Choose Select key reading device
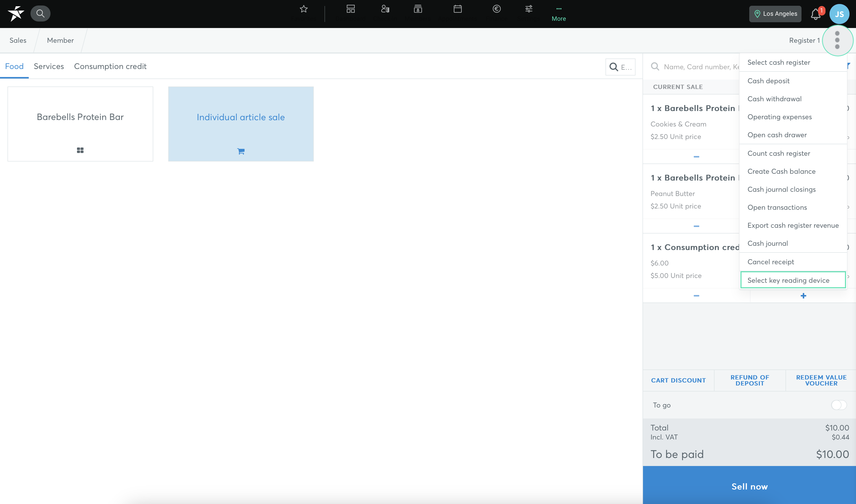The image size is (856, 504). point(793,280)
